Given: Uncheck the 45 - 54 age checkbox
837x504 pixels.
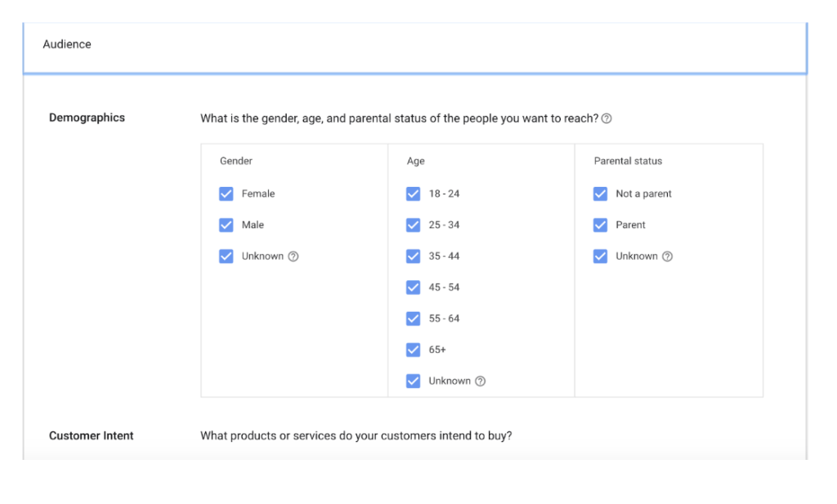Looking at the screenshot, I should click(414, 288).
